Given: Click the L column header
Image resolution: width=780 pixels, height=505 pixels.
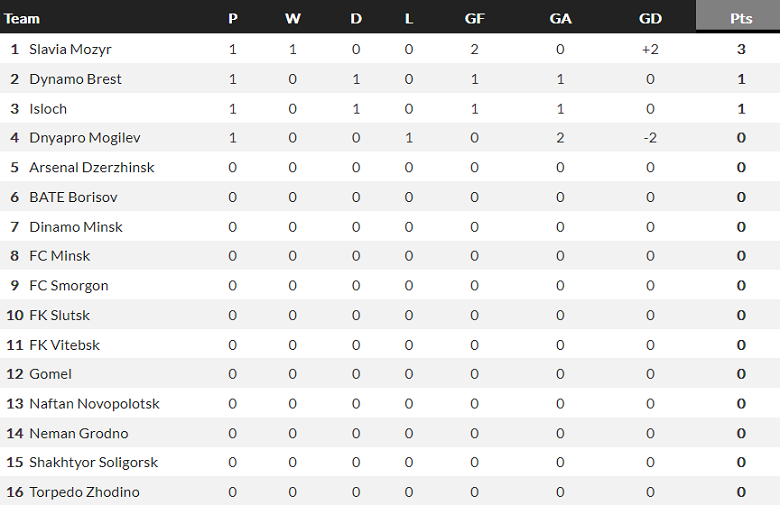Looking at the screenshot, I should [409, 18].
